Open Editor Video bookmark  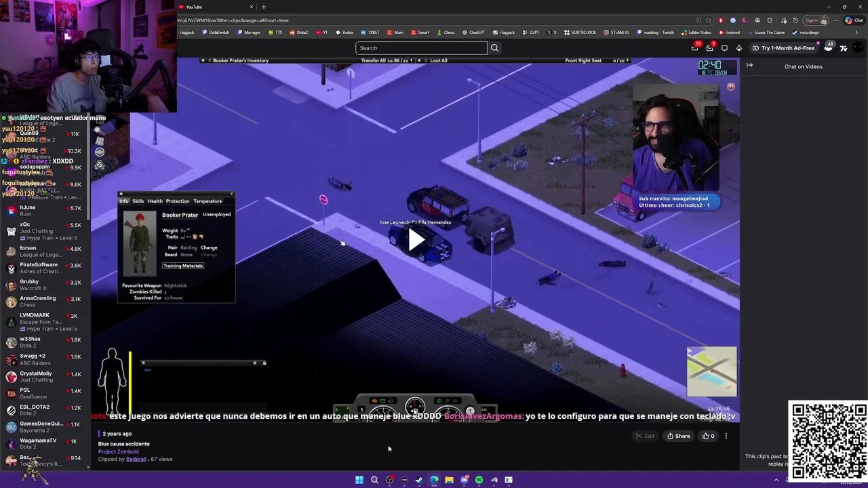click(x=696, y=33)
